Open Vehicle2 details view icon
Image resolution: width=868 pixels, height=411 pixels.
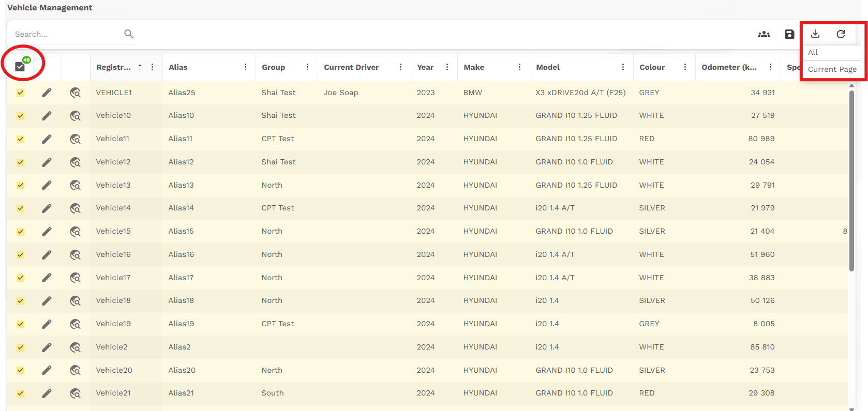click(76, 347)
